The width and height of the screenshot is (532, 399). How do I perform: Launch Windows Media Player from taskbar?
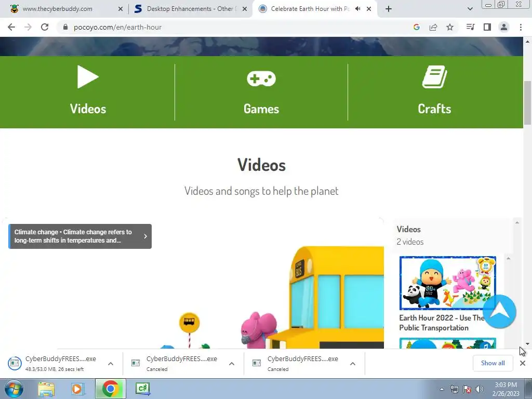[77, 389]
